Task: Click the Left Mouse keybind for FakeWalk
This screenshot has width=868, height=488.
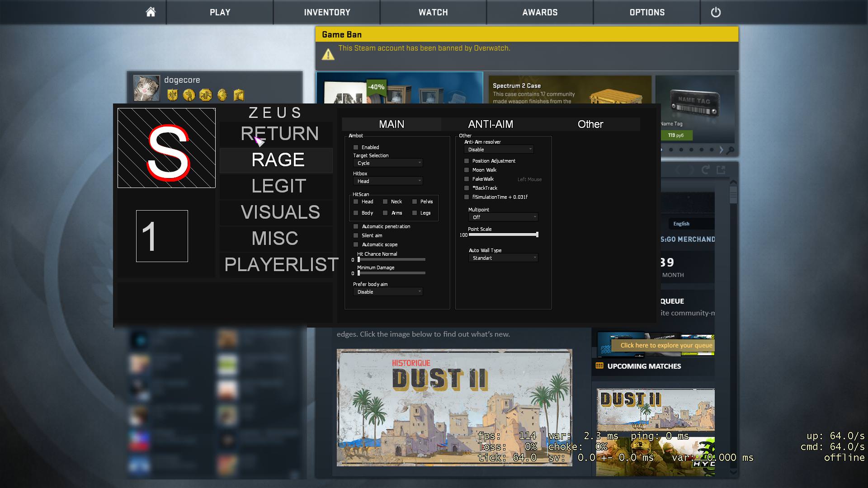Action: (x=529, y=179)
